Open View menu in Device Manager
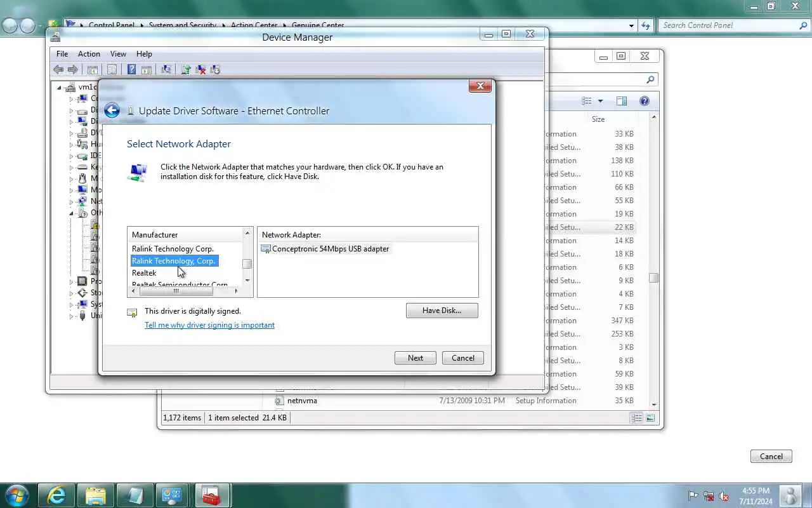 (118, 54)
